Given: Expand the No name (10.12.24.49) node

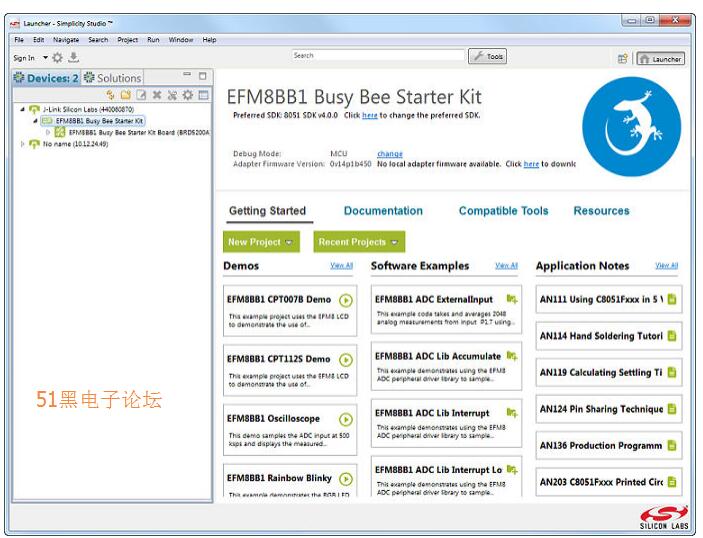Looking at the screenshot, I should tap(22, 144).
